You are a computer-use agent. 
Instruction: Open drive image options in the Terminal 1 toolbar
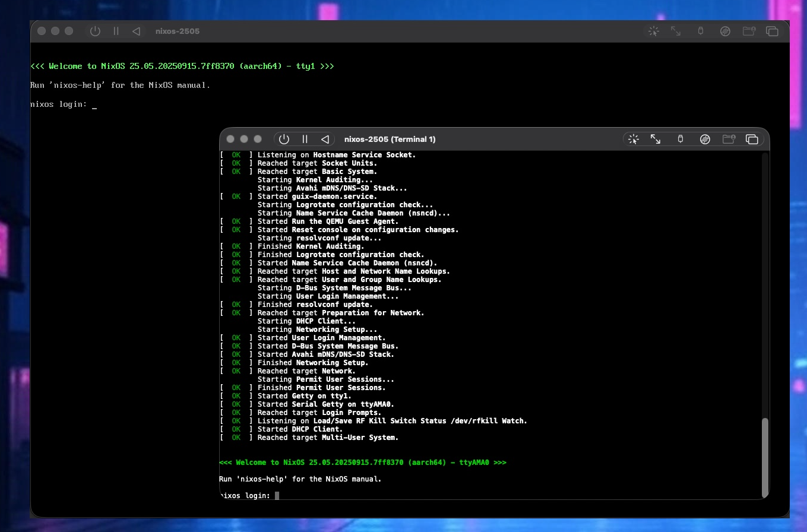tap(705, 139)
